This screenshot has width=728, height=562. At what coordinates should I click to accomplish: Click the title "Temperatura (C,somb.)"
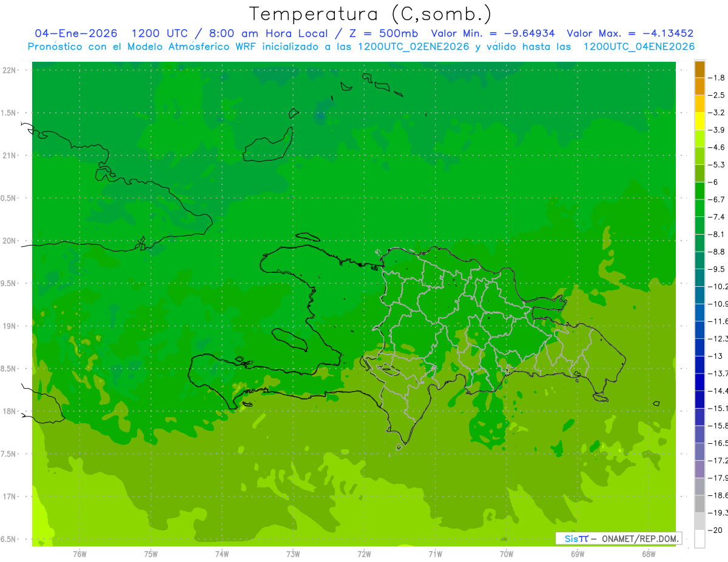pos(370,14)
